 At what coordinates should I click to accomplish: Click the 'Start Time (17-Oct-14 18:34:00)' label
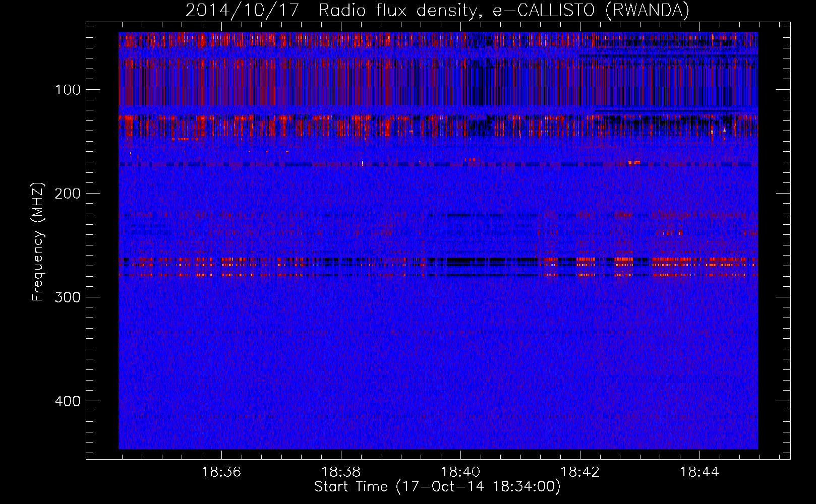[437, 487]
